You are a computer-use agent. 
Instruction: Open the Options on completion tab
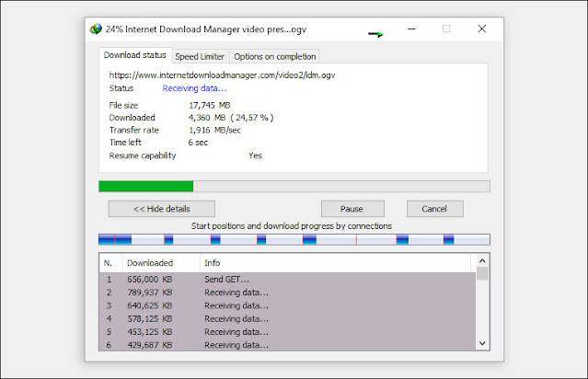(274, 57)
